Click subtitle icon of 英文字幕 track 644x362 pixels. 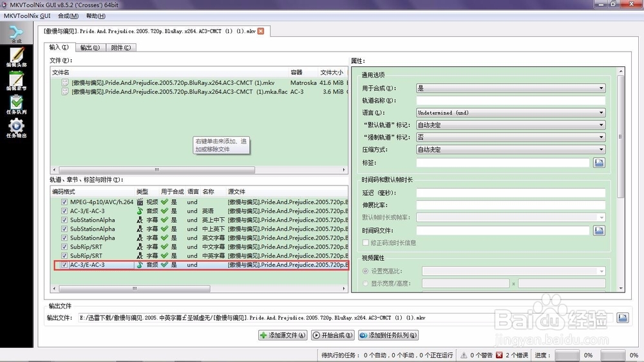pos(140,238)
